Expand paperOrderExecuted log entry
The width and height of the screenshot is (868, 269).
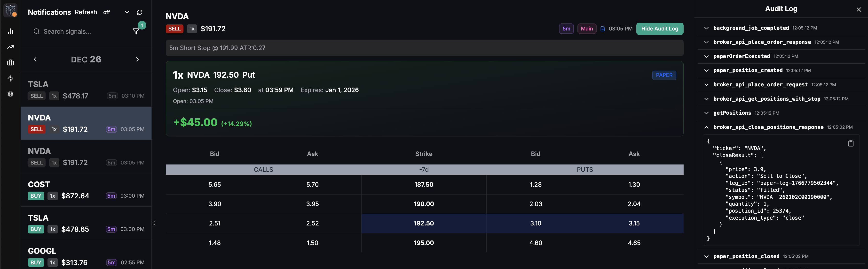pyautogui.click(x=781, y=56)
